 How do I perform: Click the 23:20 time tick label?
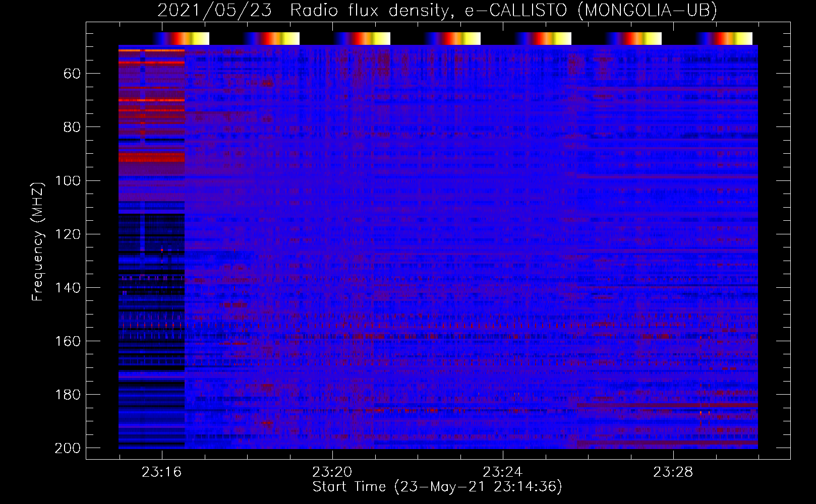pyautogui.click(x=332, y=472)
